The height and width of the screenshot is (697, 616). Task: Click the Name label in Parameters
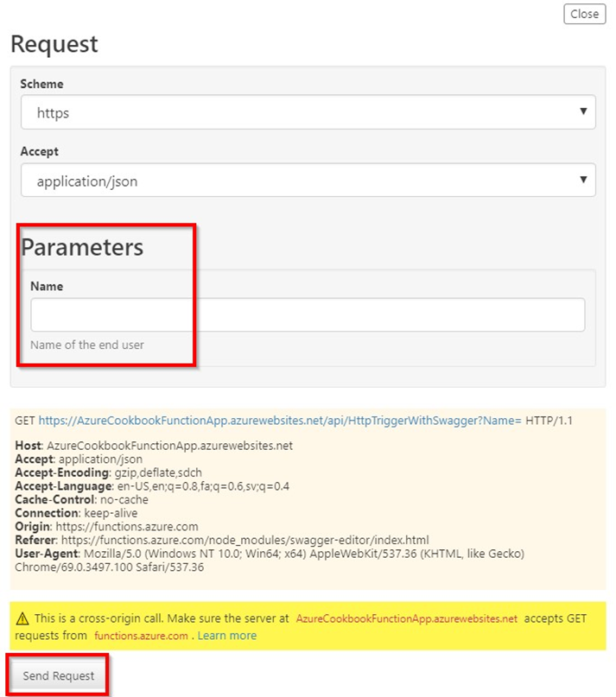point(47,286)
